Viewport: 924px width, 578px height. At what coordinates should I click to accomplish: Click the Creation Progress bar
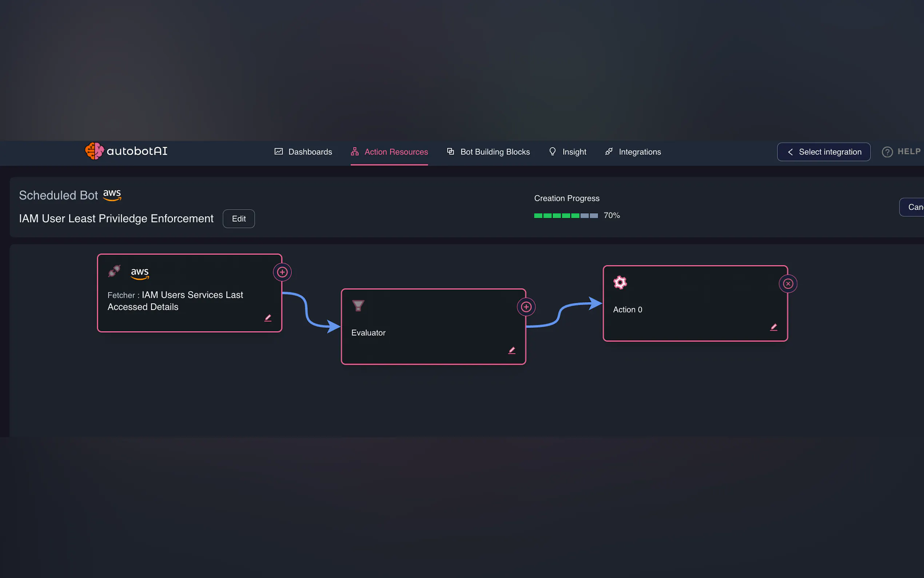tap(566, 215)
